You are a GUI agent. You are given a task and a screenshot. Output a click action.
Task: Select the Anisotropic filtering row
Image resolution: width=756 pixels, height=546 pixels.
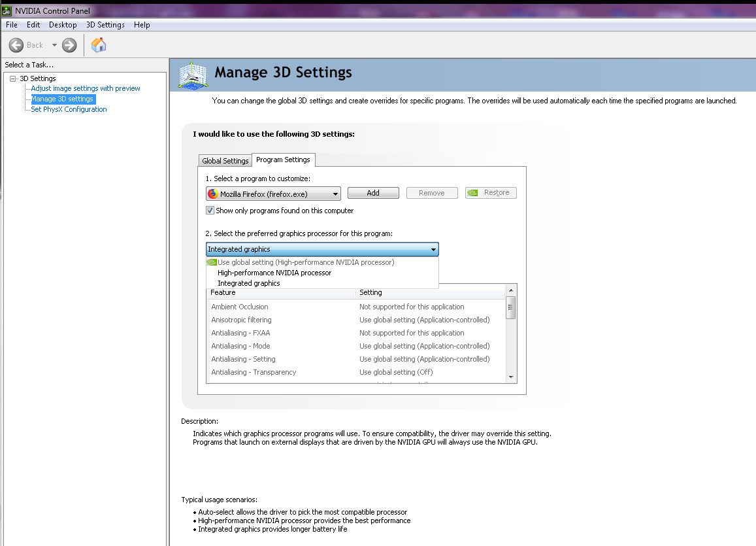tap(356, 320)
